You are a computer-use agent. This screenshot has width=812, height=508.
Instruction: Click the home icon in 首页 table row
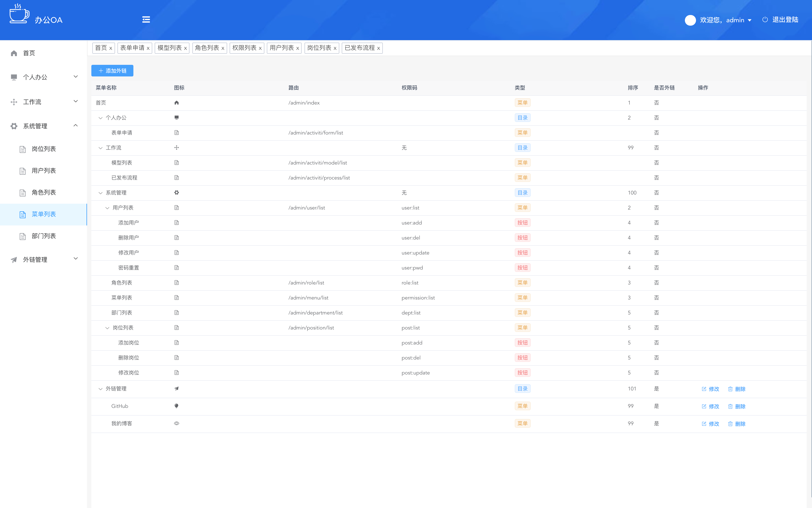tap(176, 103)
